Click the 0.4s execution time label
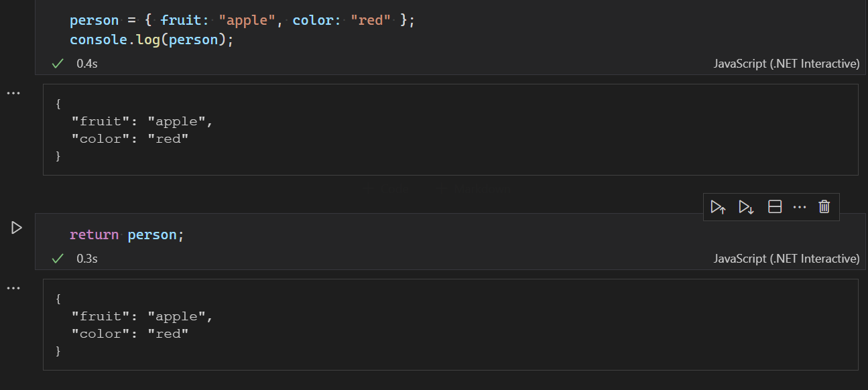 click(x=86, y=63)
